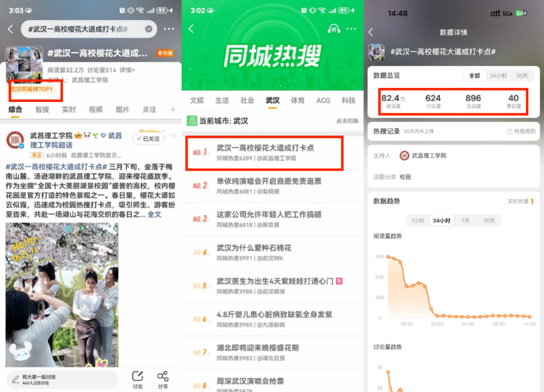Screen dimensions: 544x392
Task: Tap the discuss compose icon
Action: 138,379
